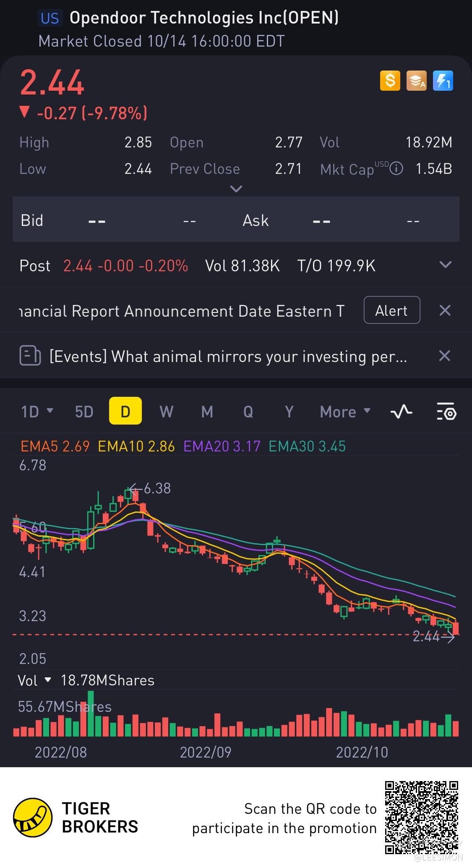Expand the Post market row chevron
Viewport: 472px width, 868px height.
point(445,265)
